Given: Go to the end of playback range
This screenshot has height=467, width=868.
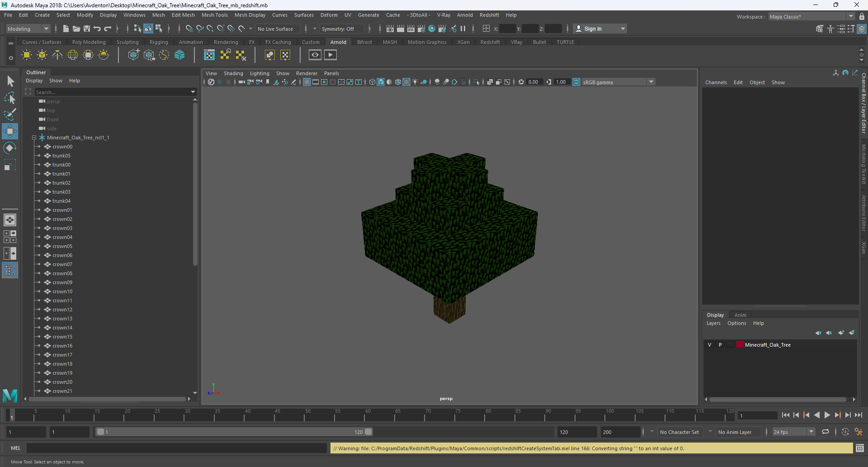Looking at the screenshot, I should pyautogui.click(x=858, y=415).
